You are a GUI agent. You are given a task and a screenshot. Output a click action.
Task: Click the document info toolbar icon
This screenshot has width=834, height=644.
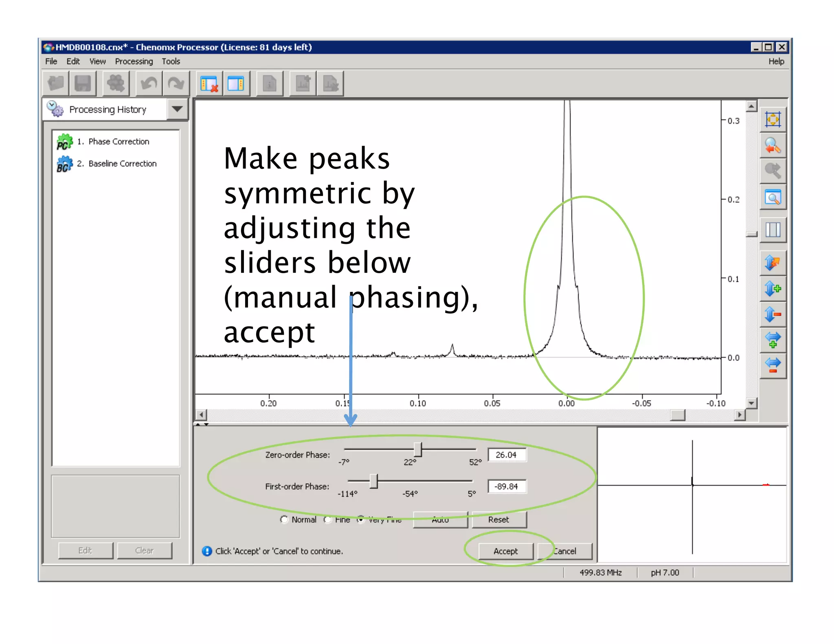click(270, 84)
